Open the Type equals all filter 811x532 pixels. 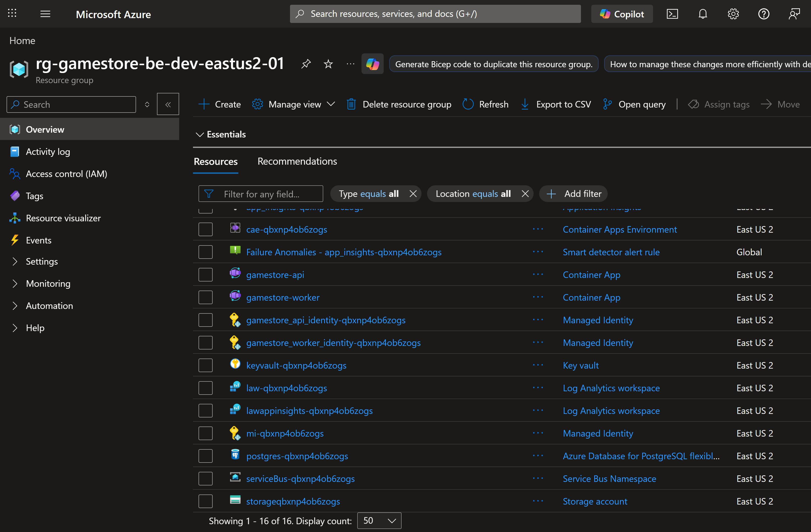[x=369, y=194]
